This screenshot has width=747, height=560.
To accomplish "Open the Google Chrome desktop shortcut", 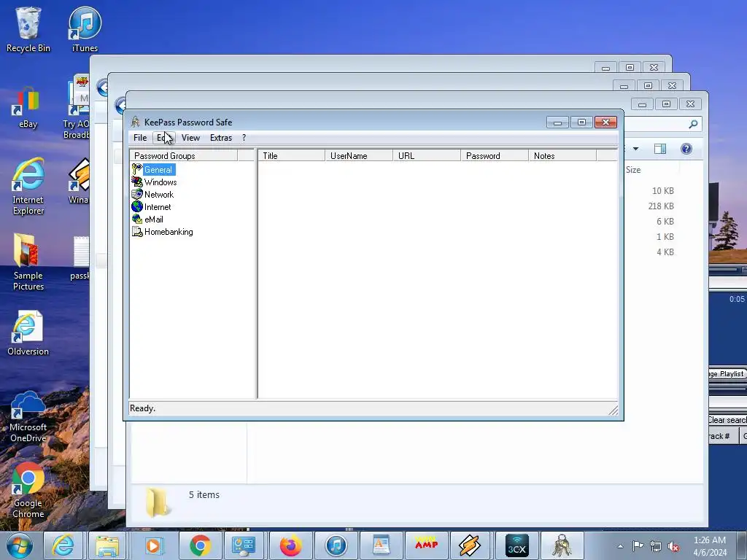I will [x=28, y=491].
